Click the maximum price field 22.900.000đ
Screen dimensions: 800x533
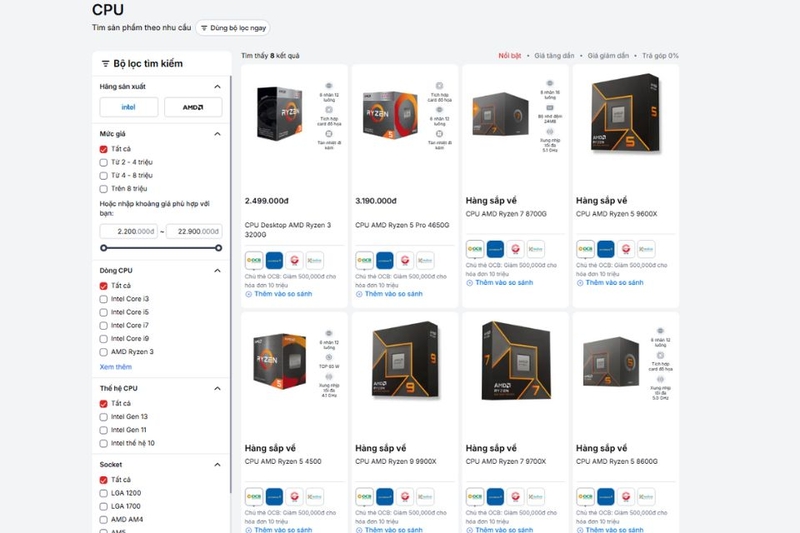pos(194,232)
